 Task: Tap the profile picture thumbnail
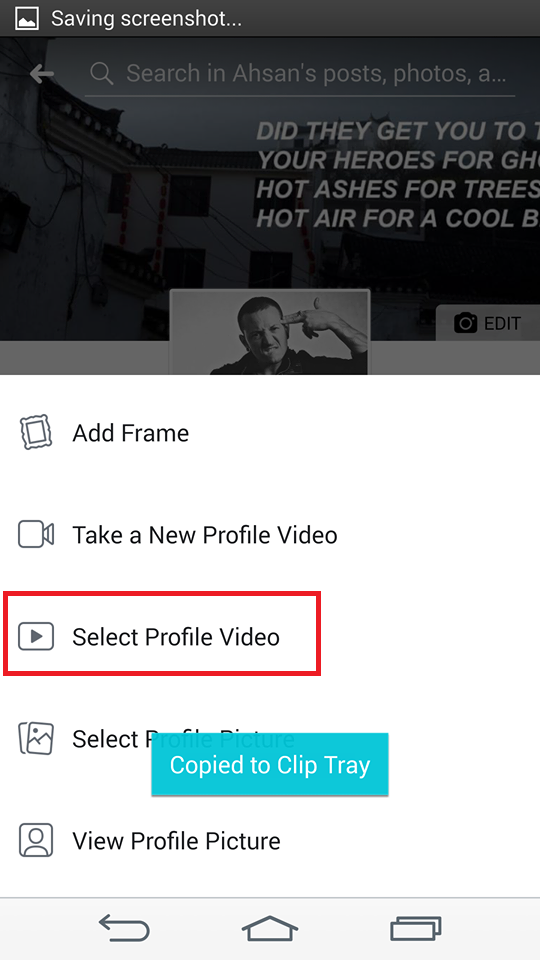[270, 332]
